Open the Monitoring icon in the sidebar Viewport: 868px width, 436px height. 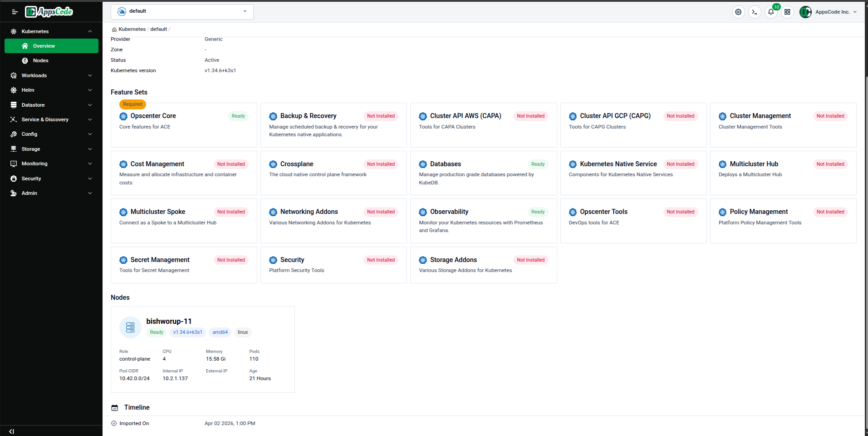click(14, 163)
